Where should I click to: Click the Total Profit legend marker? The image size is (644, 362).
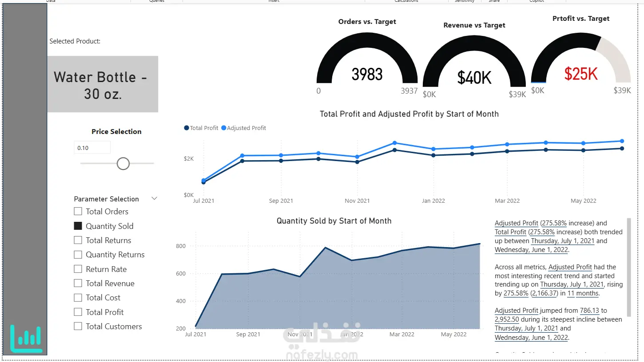[187, 128]
